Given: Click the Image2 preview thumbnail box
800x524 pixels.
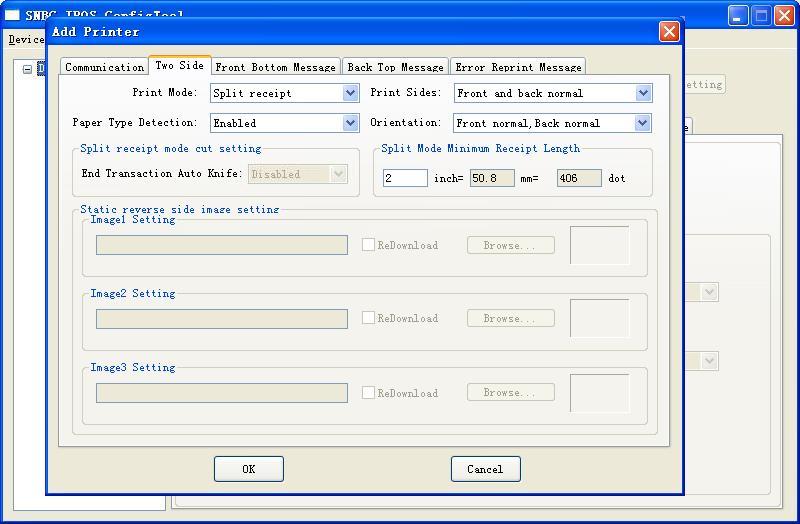Looking at the screenshot, I should point(599,318).
